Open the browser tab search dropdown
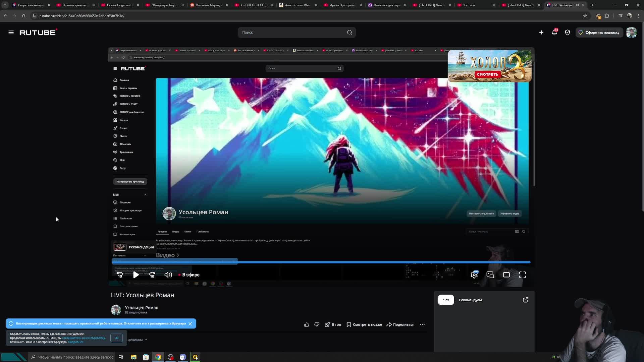This screenshot has height=362, width=644. click(x=5, y=5)
